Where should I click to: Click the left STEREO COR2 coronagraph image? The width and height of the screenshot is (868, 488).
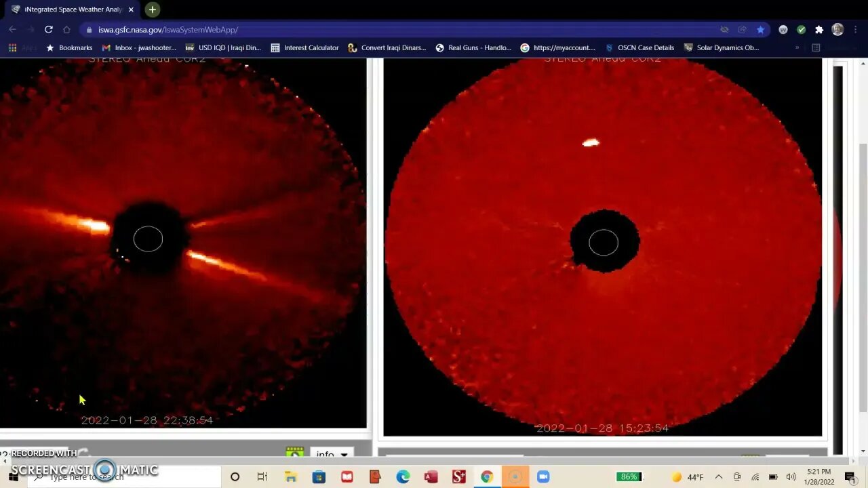click(183, 243)
